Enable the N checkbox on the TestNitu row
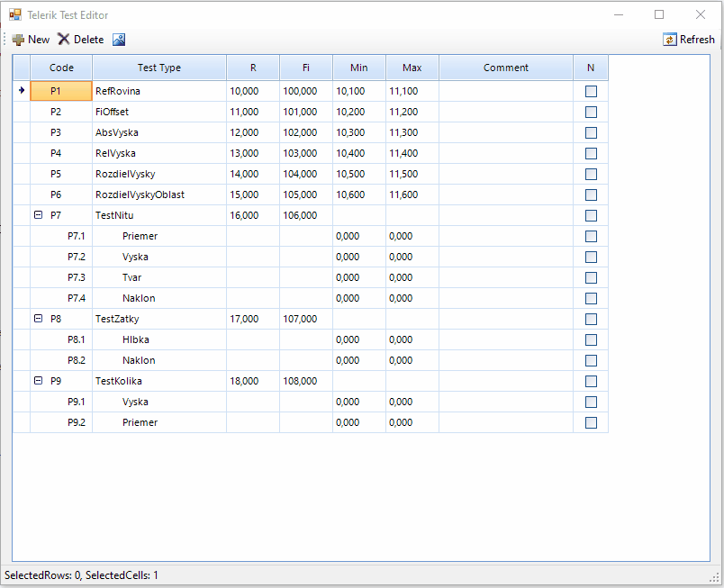 point(591,215)
